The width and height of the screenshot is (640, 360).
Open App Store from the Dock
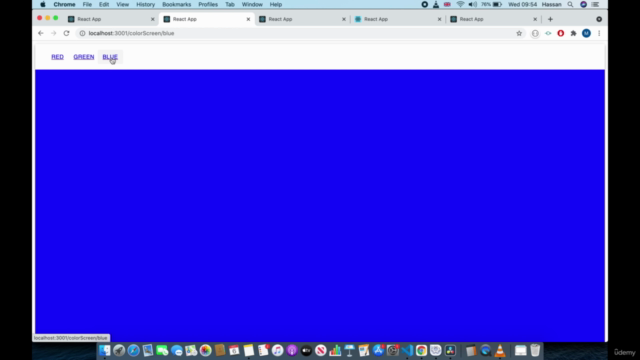tap(378, 350)
